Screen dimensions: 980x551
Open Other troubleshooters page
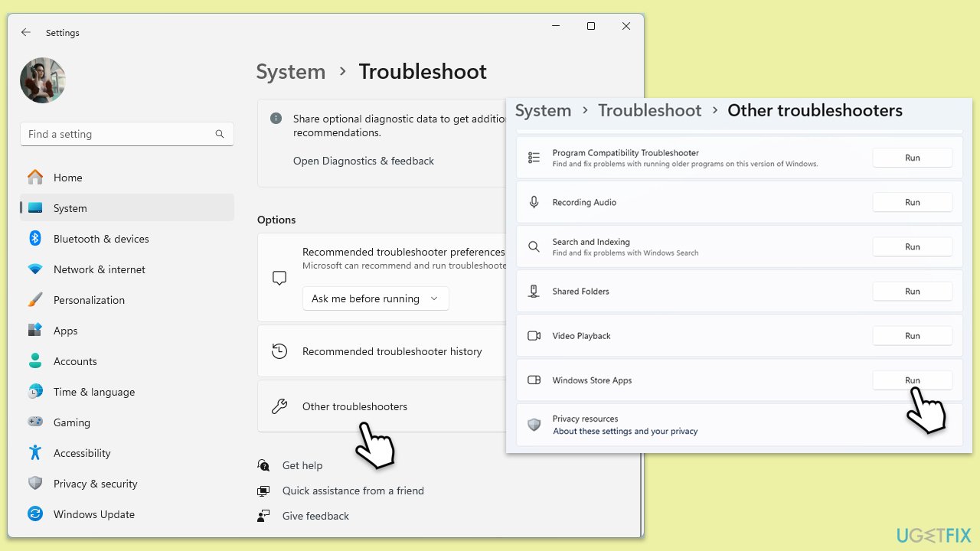354,406
